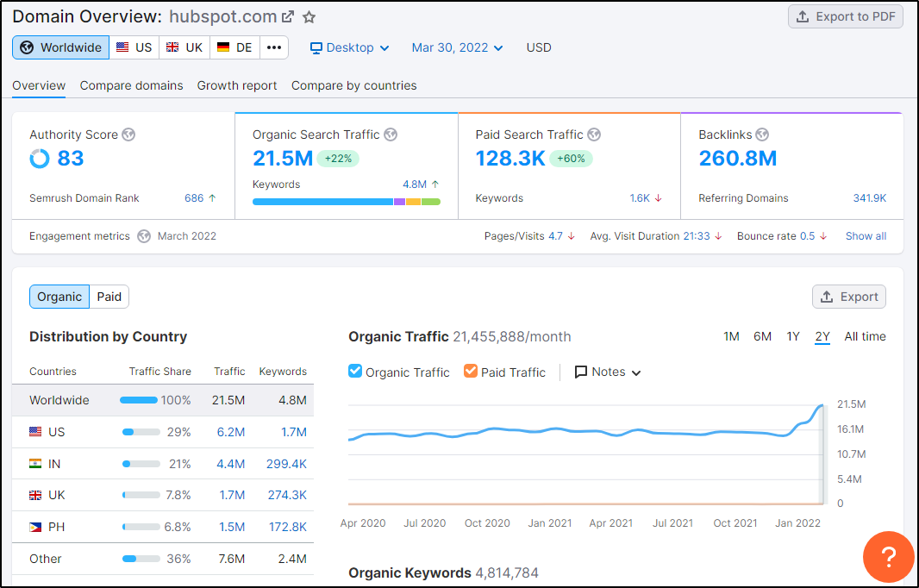This screenshot has height=588, width=919.
Task: Select the 1Y chart time range
Action: 793,336
